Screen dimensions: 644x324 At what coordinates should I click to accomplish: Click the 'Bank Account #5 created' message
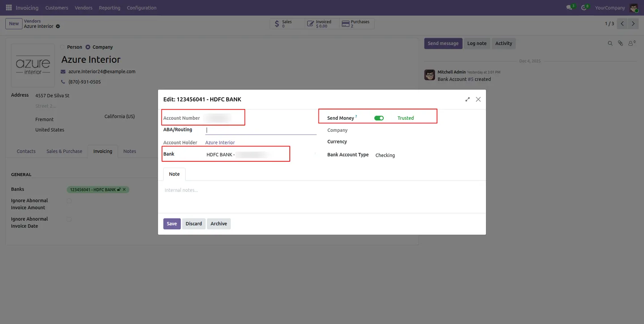click(464, 79)
